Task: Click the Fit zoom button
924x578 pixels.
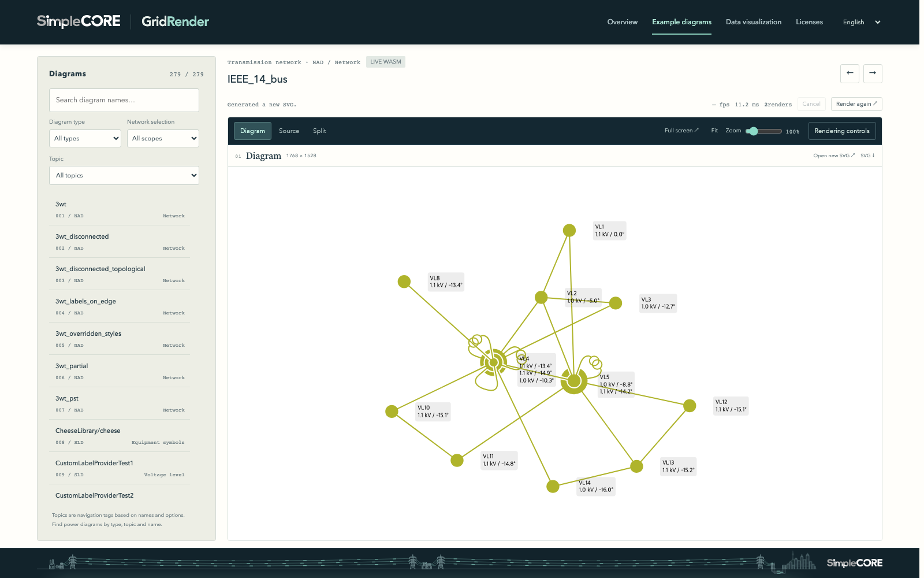Action: 714,131
